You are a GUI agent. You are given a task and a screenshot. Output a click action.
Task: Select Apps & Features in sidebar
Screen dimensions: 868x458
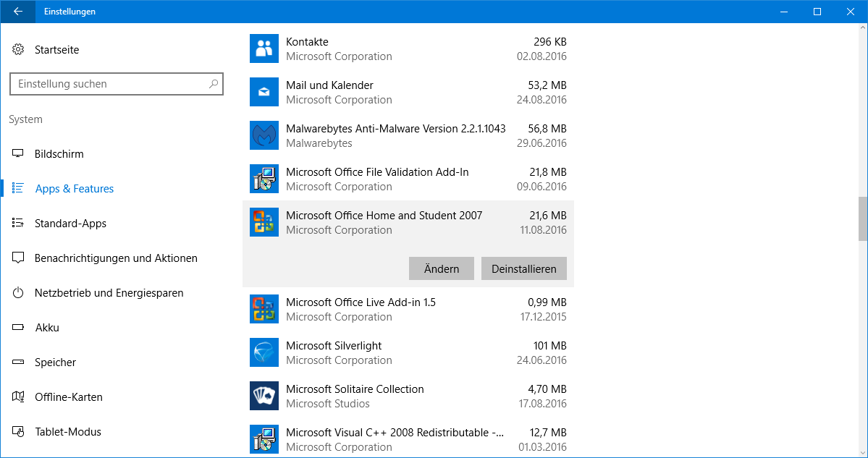click(74, 189)
